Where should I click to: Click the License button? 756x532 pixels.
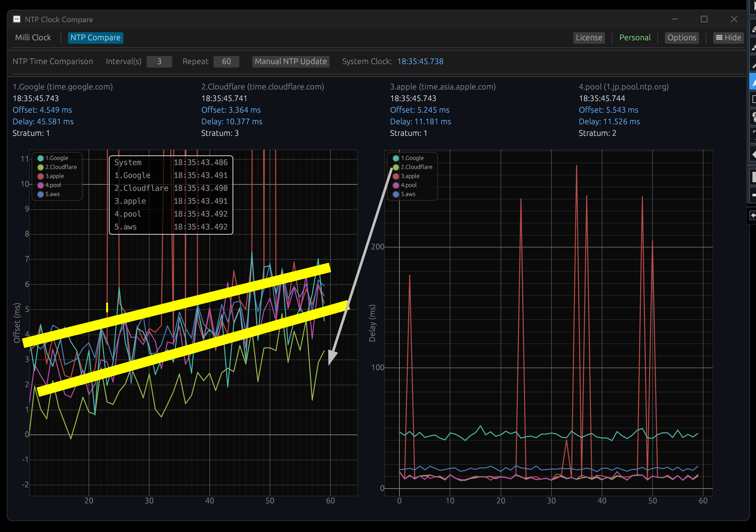[589, 38]
